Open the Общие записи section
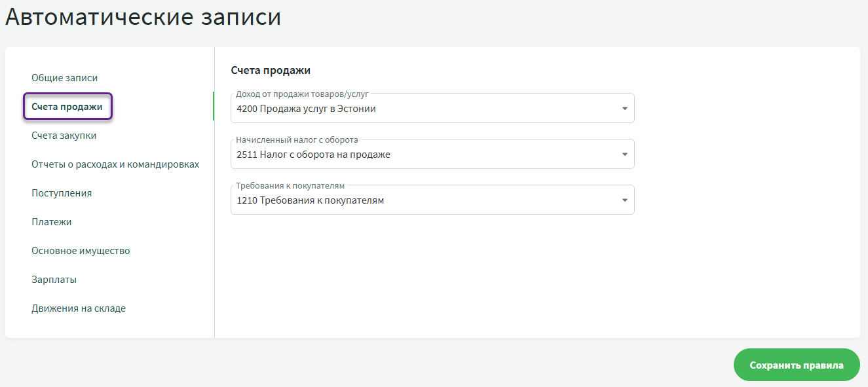This screenshot has width=868, height=387. [64, 78]
